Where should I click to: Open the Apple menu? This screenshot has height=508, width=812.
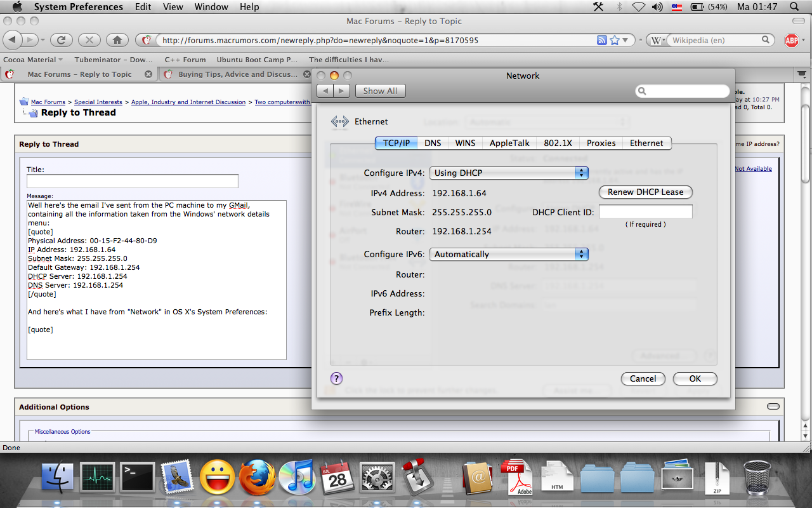click(x=17, y=7)
